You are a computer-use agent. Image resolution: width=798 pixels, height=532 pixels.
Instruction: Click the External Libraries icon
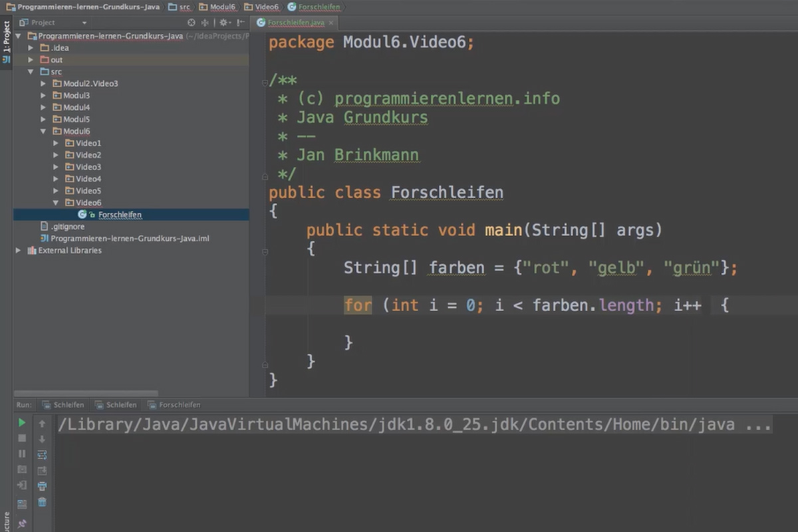coord(32,251)
